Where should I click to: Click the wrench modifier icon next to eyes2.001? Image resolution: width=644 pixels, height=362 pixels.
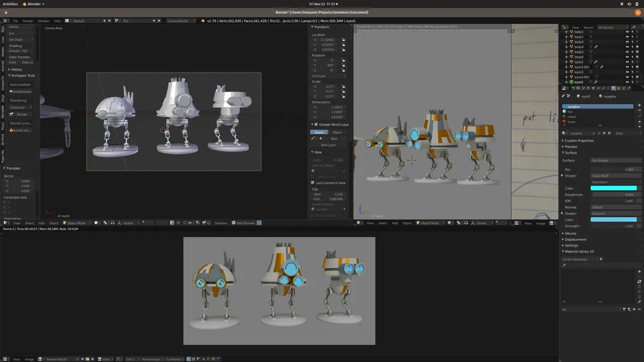pos(602,67)
